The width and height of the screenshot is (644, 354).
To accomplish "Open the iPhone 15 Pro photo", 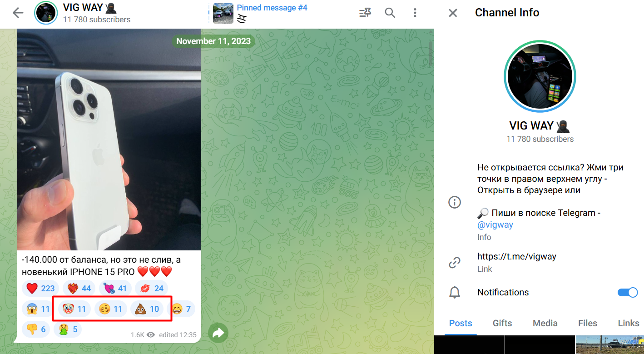I will point(109,141).
